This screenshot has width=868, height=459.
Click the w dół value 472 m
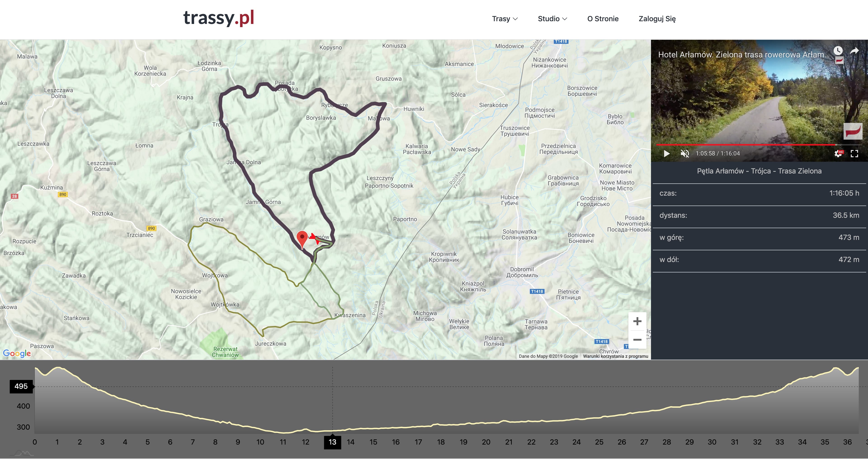pos(849,260)
